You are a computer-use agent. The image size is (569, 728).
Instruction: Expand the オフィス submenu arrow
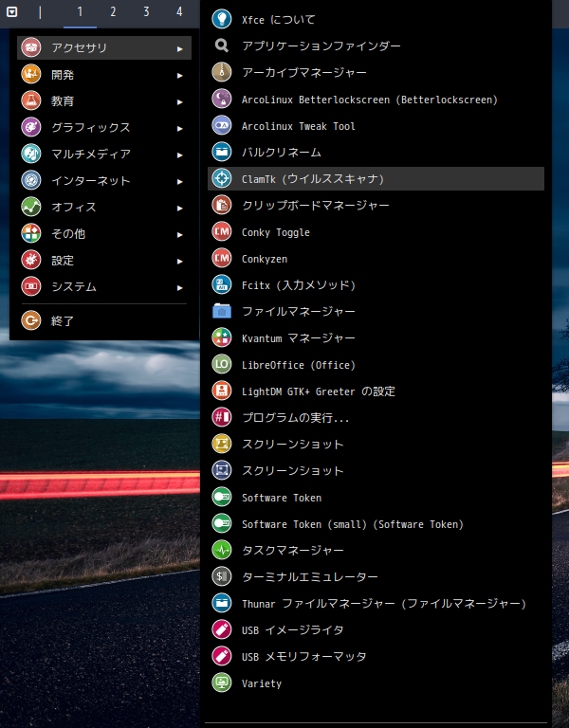(180, 208)
